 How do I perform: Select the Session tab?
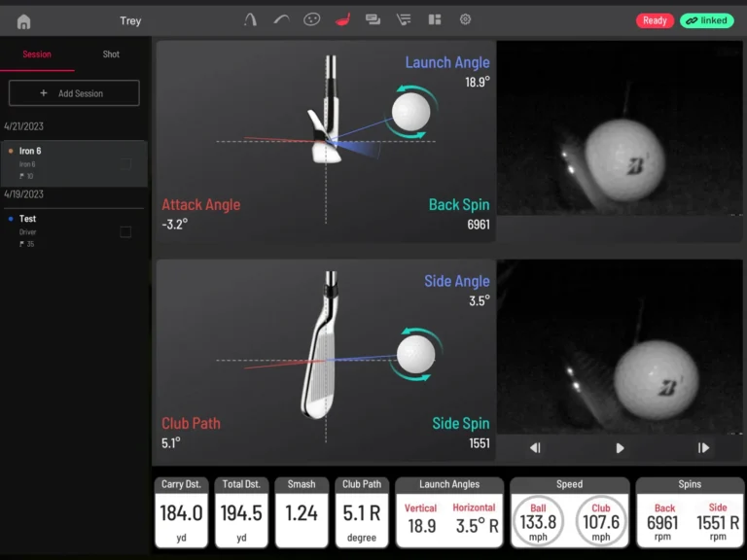(37, 54)
